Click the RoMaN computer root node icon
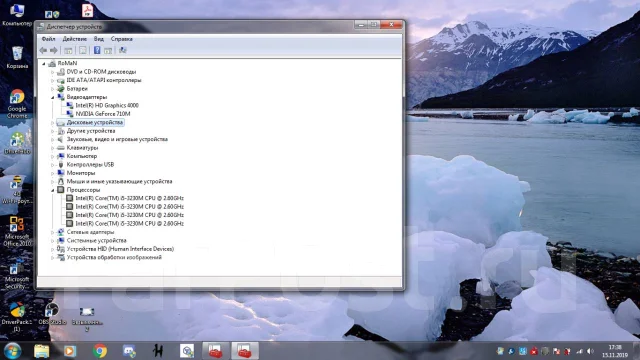Image resolution: width=640 pixels, height=360 pixels. pos(52,63)
